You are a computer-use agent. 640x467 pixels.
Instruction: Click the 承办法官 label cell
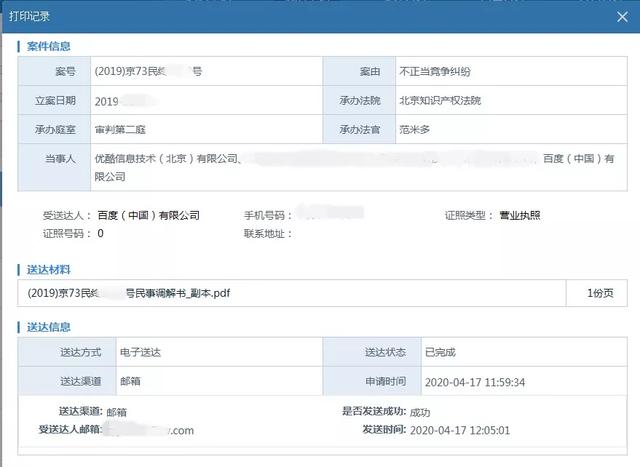[x=359, y=129]
